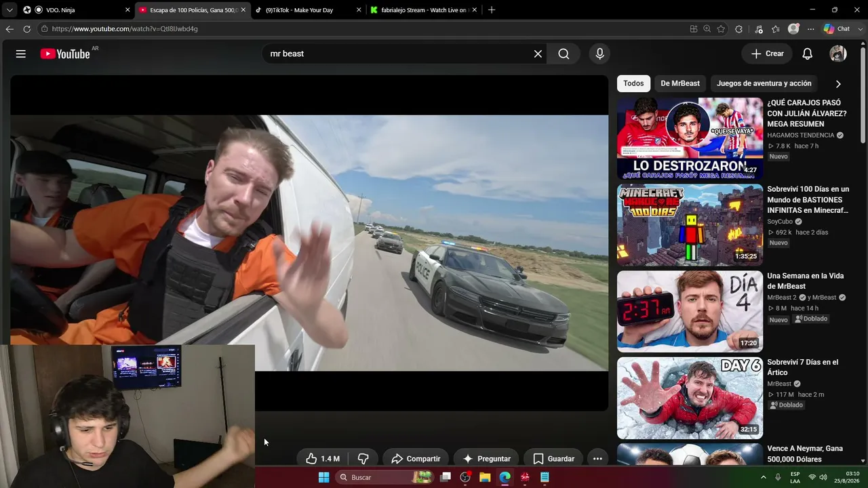Open Edge settings and more menu
868x488 pixels.
(810, 29)
